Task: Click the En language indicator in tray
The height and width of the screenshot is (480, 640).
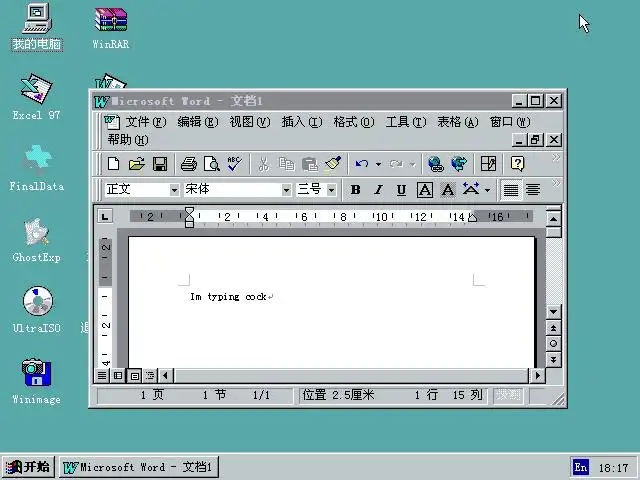Action: click(x=580, y=467)
